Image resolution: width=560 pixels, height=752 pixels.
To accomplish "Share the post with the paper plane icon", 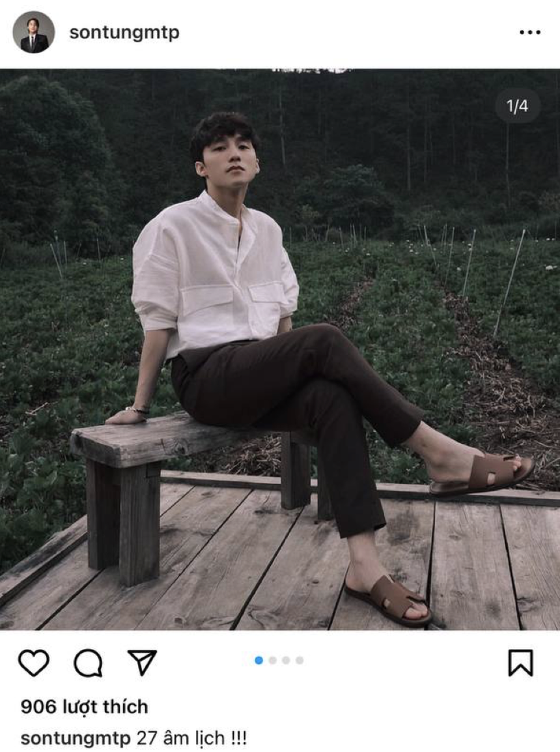I will tap(142, 663).
